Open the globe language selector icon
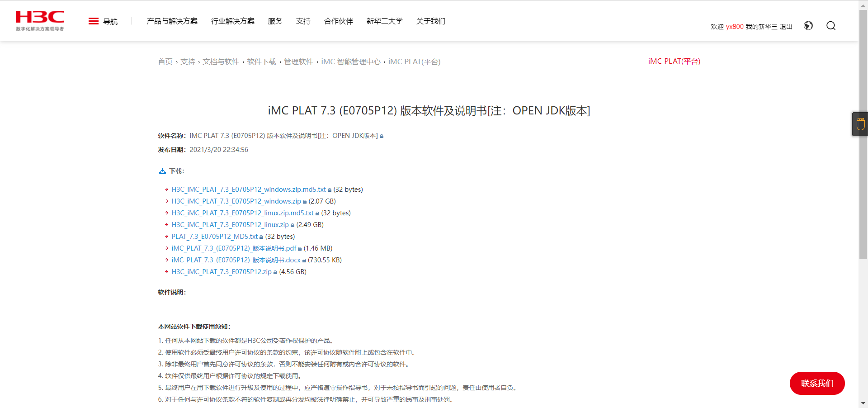The height and width of the screenshot is (408, 868). click(808, 26)
